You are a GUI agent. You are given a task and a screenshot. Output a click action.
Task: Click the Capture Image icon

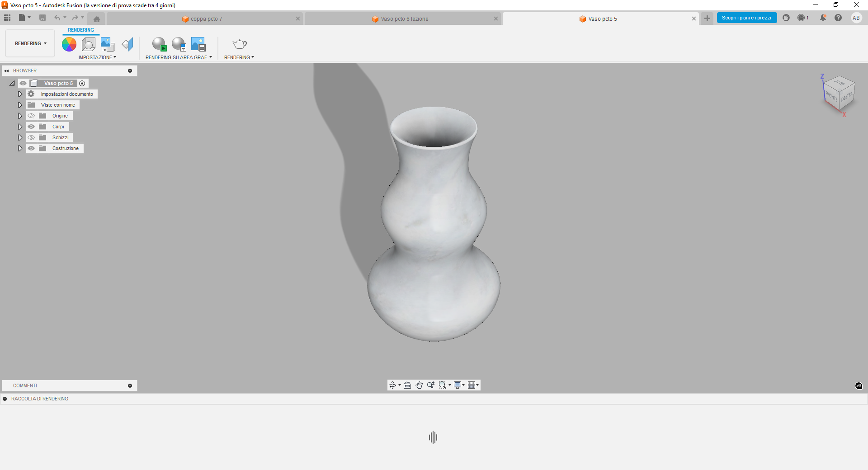(198, 44)
